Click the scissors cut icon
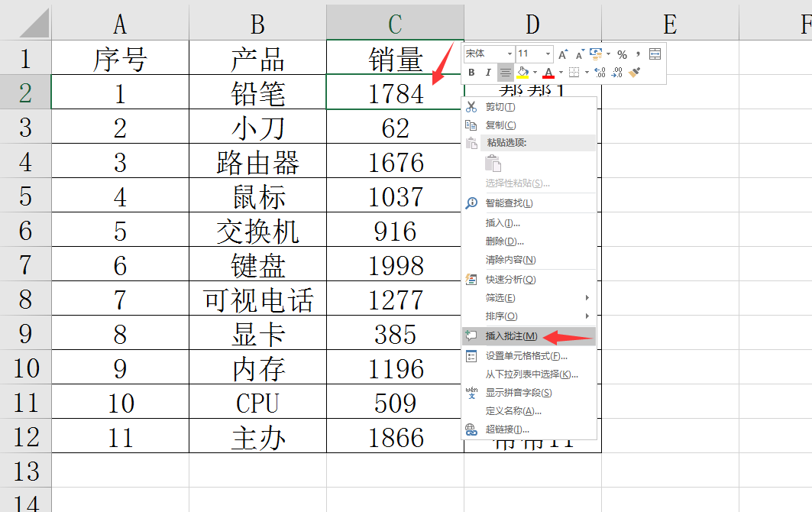 tap(471, 107)
